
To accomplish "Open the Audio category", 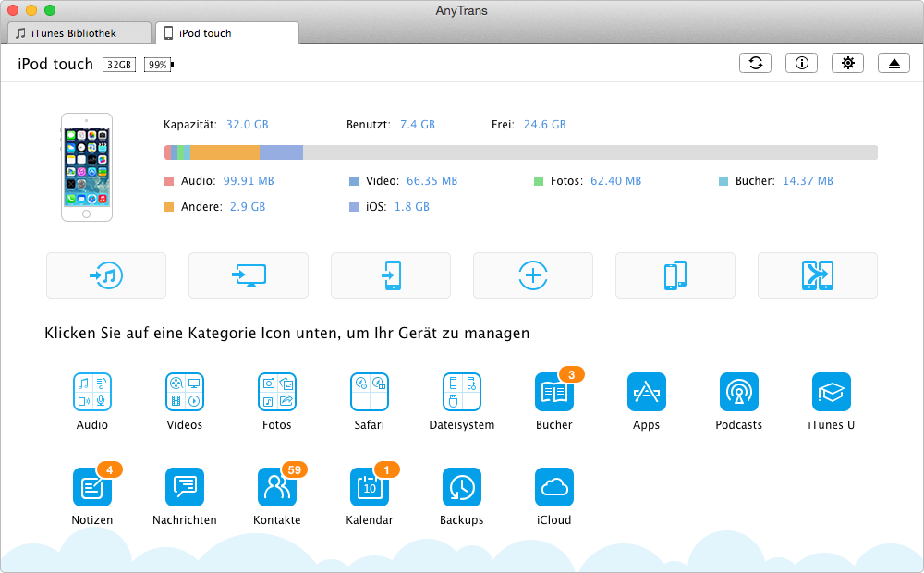I will [91, 392].
